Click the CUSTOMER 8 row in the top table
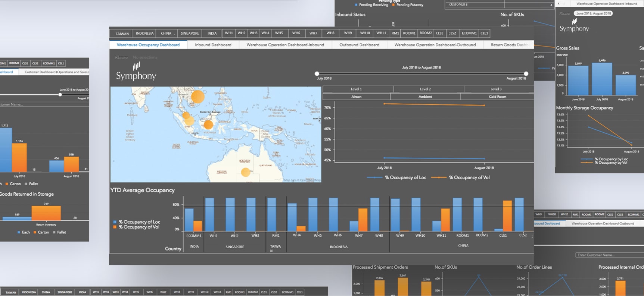Viewport: 644px width, 296px height. click(499, 4)
